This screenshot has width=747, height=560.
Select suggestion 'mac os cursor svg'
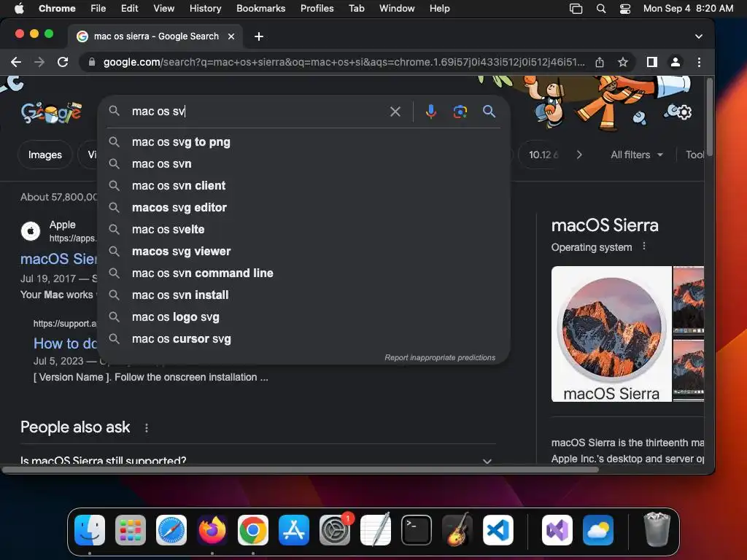pyautogui.click(x=303, y=339)
